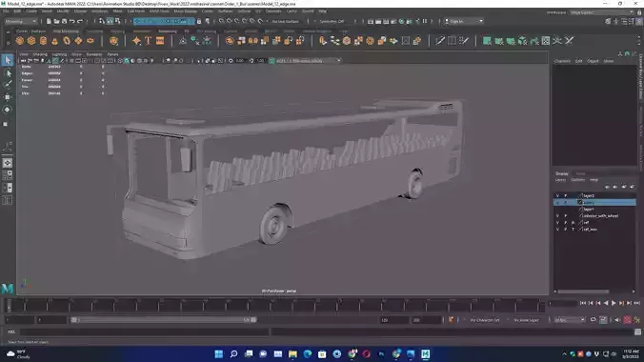Open the Channels menu in Channel Box
The image size is (644, 362).
click(562, 61)
